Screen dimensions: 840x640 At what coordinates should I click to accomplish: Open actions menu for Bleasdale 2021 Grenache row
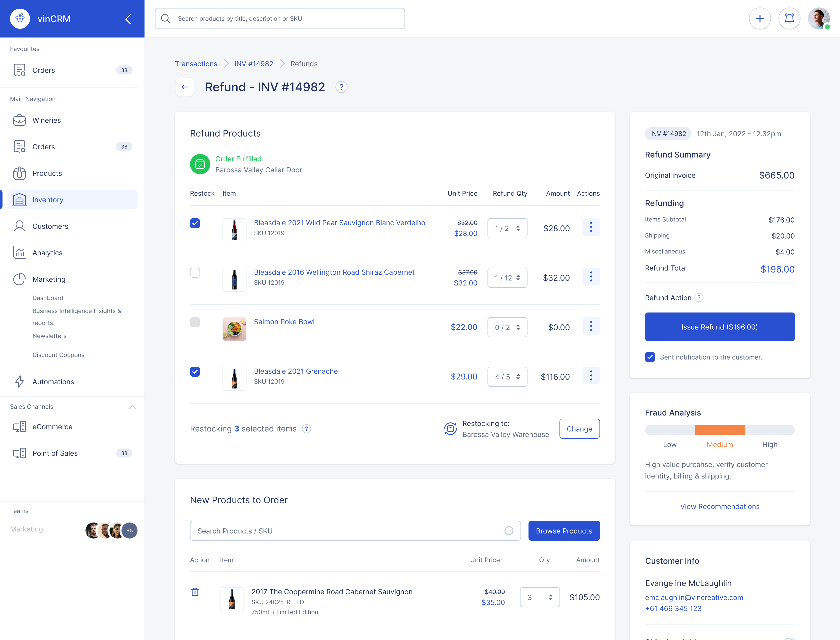coord(591,376)
